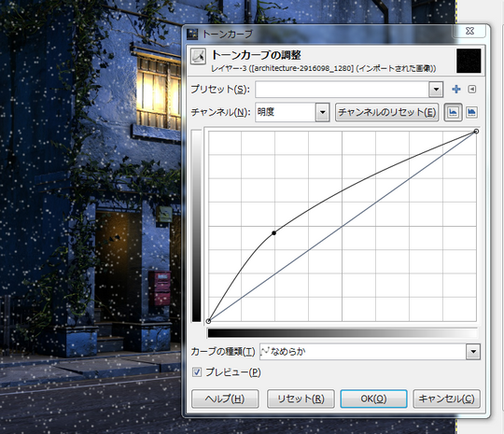
Task: Select the linear histogram scale icon
Action: [x=453, y=112]
